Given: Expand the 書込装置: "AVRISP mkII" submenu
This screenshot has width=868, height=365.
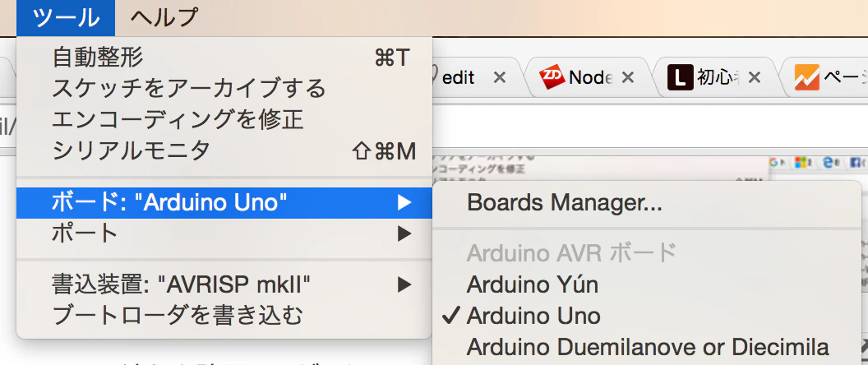Looking at the screenshot, I should click(224, 285).
